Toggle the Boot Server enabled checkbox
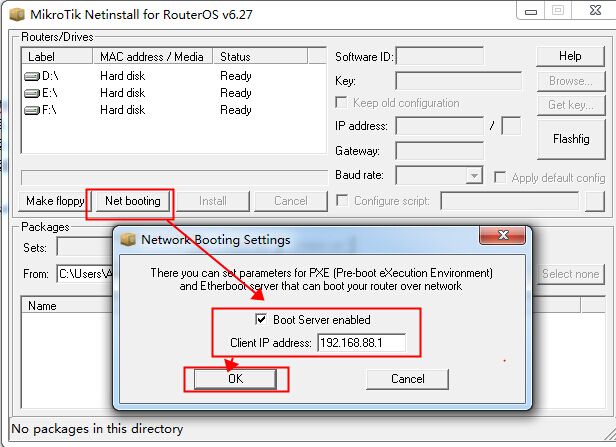The height and width of the screenshot is (447, 616). click(261, 319)
